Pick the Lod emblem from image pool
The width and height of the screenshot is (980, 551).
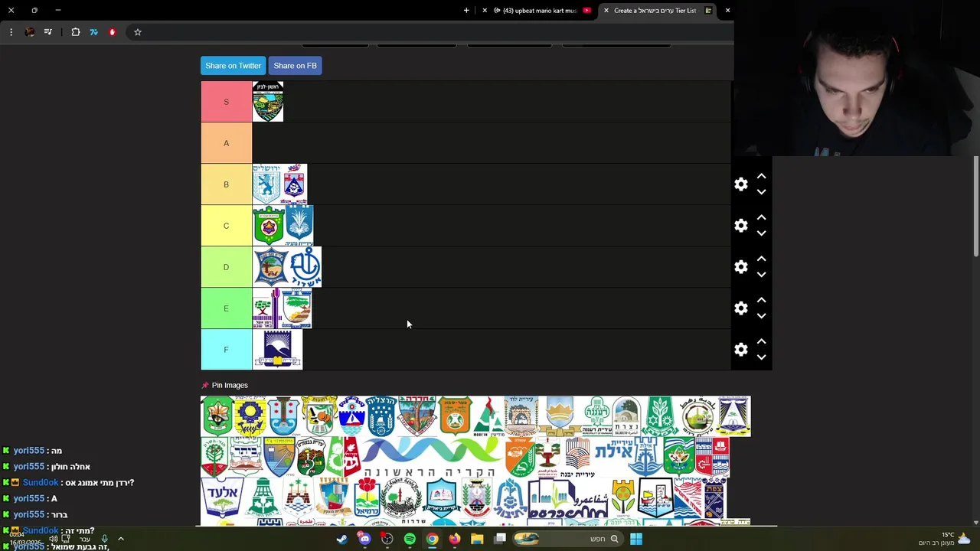coord(521,416)
